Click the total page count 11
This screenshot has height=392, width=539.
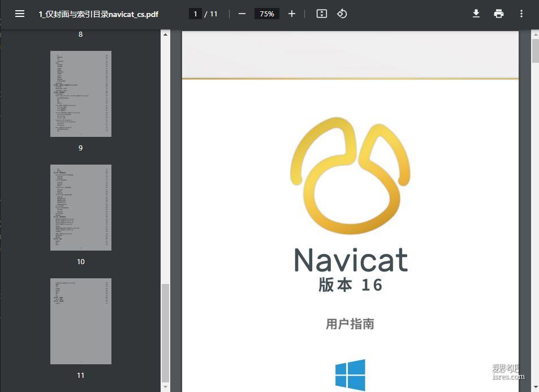[214, 14]
